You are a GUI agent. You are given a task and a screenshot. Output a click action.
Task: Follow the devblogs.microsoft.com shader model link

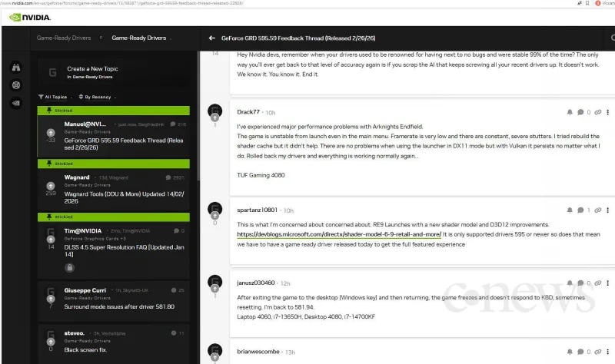pyautogui.click(x=339, y=234)
